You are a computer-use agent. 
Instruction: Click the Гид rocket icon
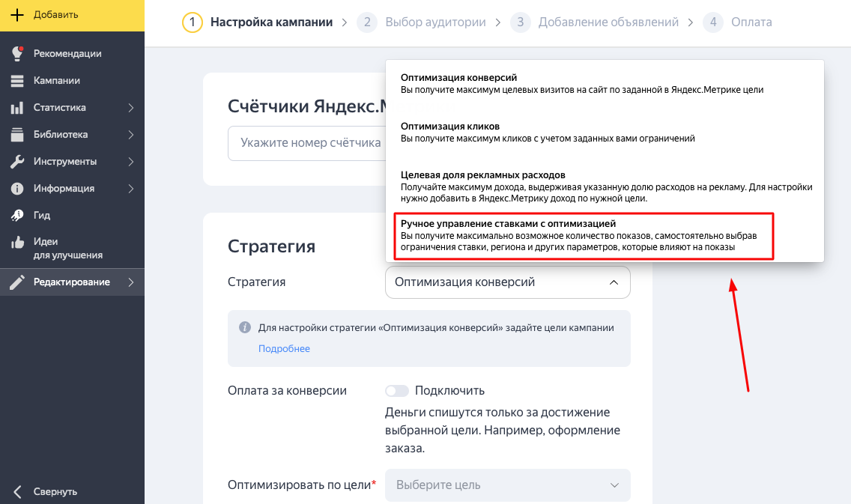point(17,216)
